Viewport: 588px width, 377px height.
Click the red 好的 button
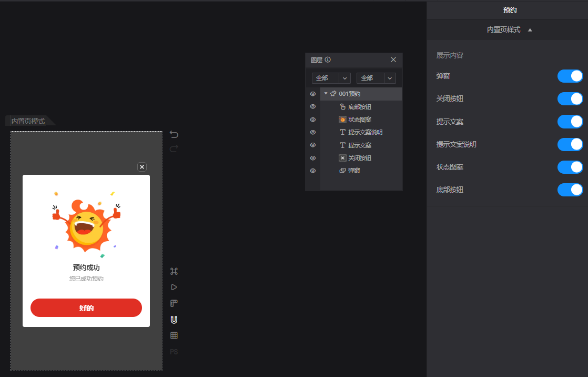click(86, 308)
